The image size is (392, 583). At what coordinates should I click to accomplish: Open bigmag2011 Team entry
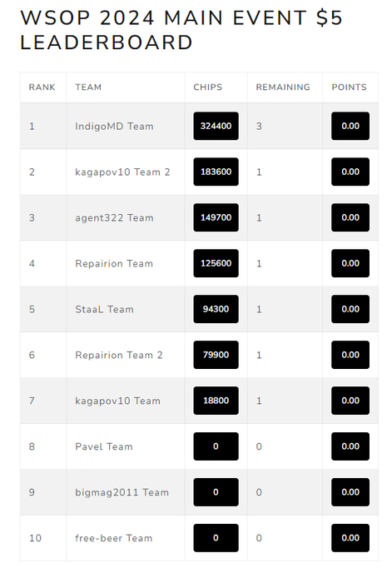tap(199, 492)
